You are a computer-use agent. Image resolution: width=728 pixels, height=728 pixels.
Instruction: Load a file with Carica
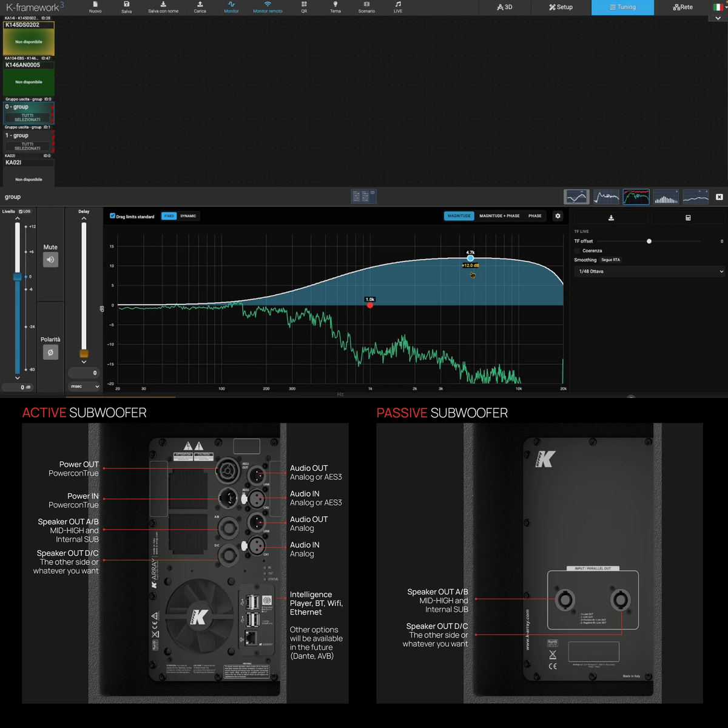pos(200,7)
